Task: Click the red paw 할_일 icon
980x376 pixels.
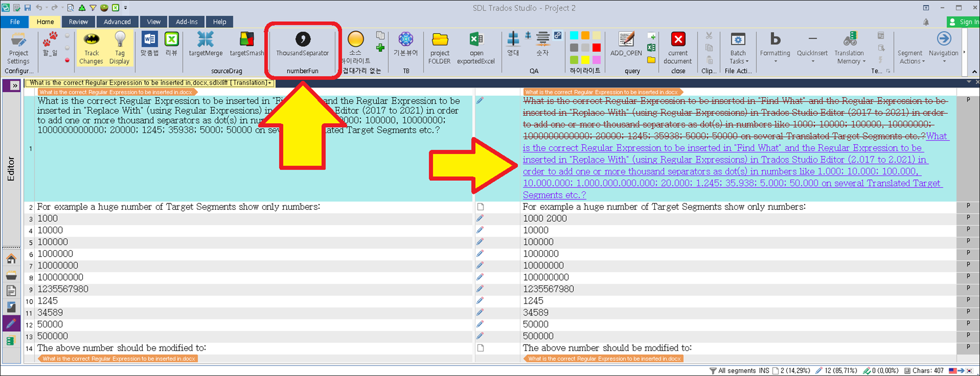Action: coord(50,39)
